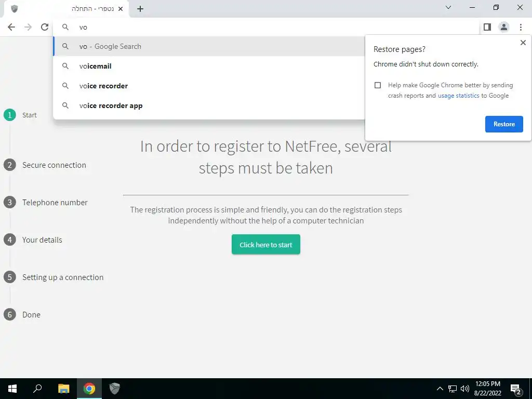Pick the 'voice recorder' suggestion
Image resolution: width=532 pixels, height=399 pixels.
[x=209, y=86]
